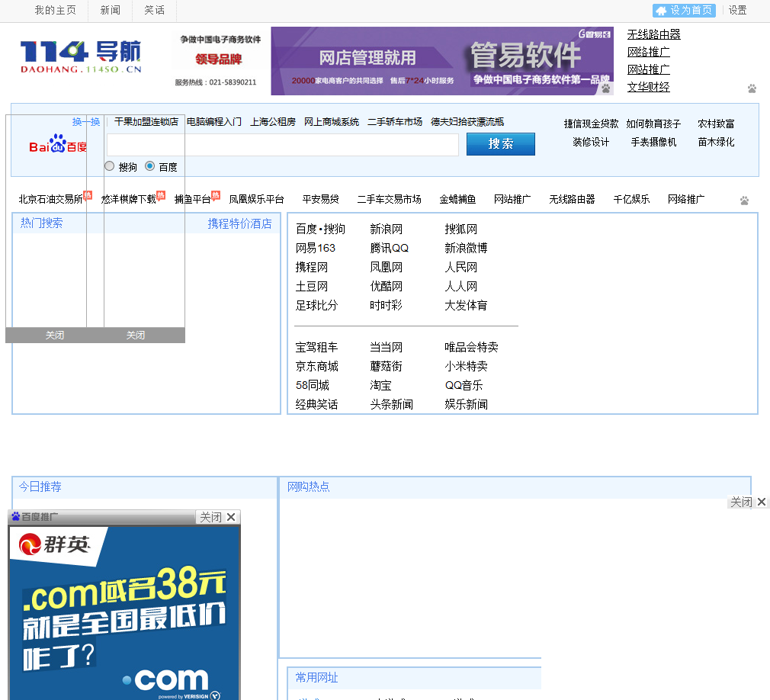Click 换一换 to refresh suggestions
The image size is (770, 700).
pyautogui.click(x=86, y=122)
